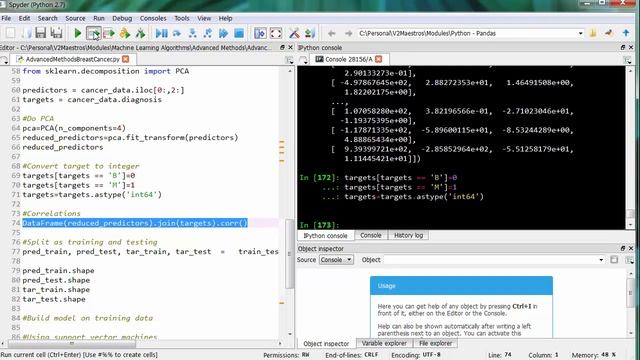Switch to the Console tab

371,236
